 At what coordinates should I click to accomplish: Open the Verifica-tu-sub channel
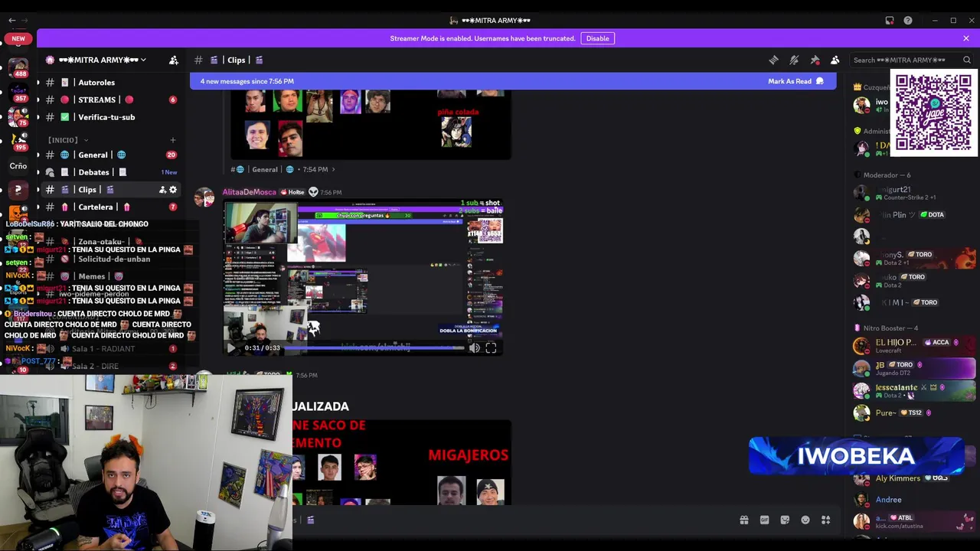(107, 117)
